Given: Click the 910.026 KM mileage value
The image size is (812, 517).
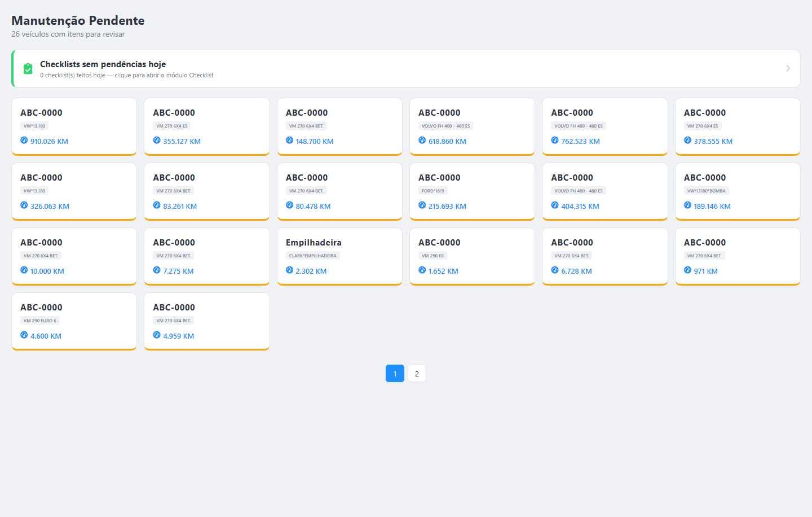Looking at the screenshot, I should coord(49,142).
